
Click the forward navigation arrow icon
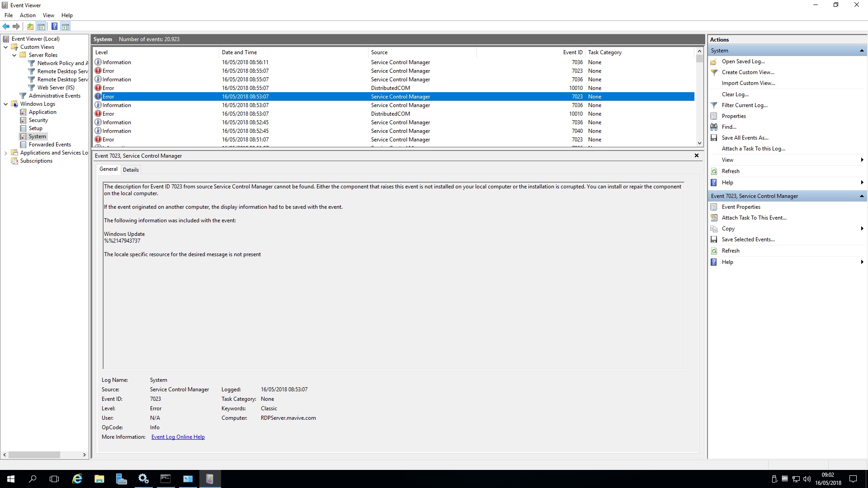pyautogui.click(x=17, y=26)
